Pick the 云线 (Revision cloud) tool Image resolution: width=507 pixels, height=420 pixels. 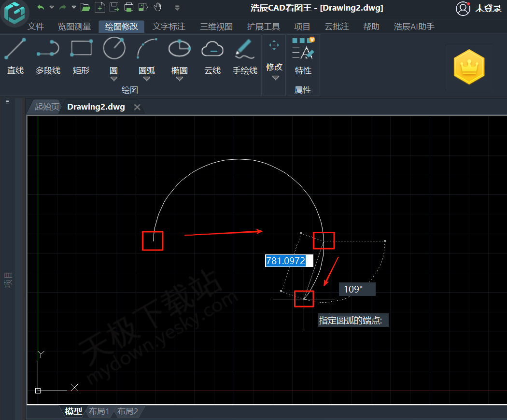pos(212,56)
